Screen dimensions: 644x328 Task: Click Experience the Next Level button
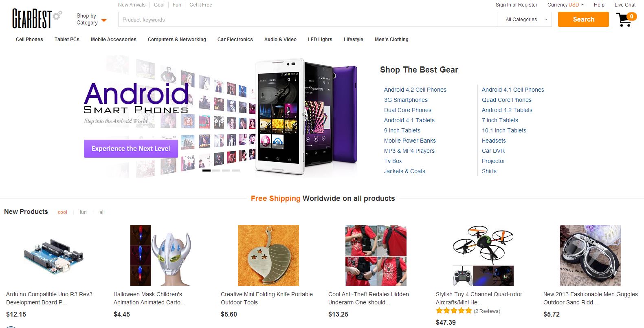pos(131,149)
